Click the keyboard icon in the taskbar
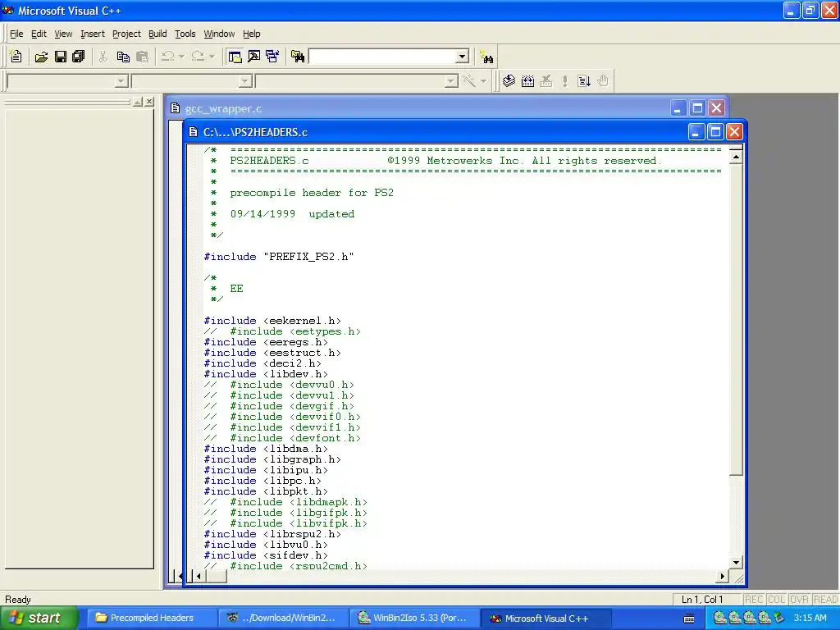840x630 pixels. 689,619
